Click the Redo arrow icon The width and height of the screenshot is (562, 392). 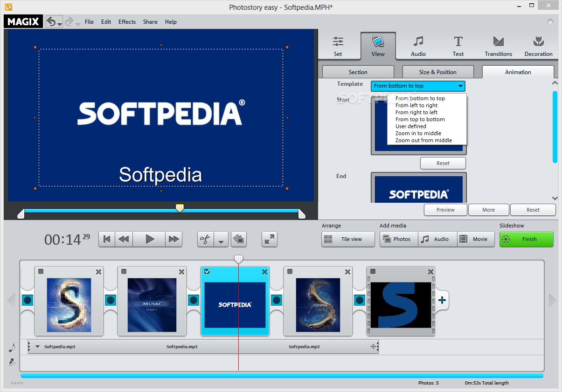[69, 21]
